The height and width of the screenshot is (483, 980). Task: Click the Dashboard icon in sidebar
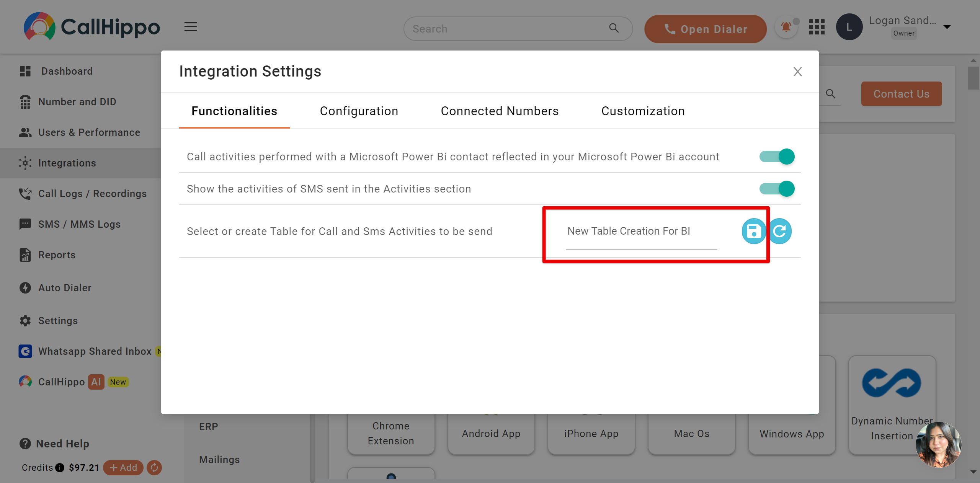pyautogui.click(x=25, y=71)
